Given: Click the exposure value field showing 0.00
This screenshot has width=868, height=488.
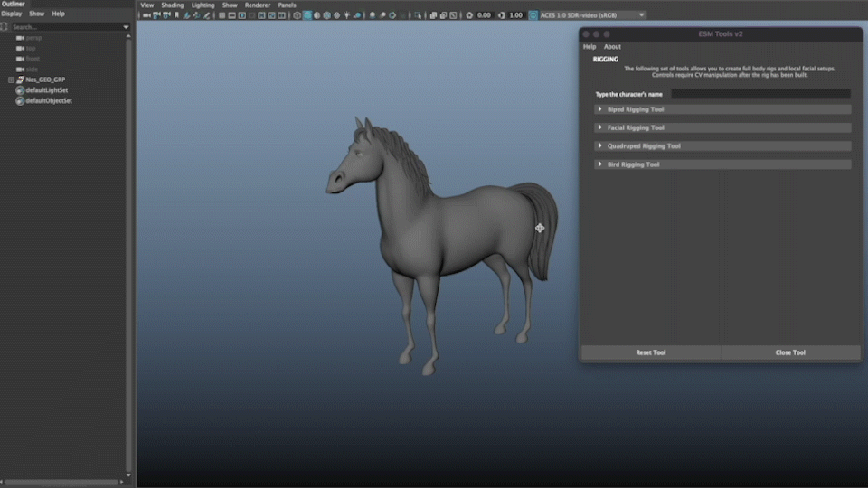Looking at the screenshot, I should click(x=485, y=15).
